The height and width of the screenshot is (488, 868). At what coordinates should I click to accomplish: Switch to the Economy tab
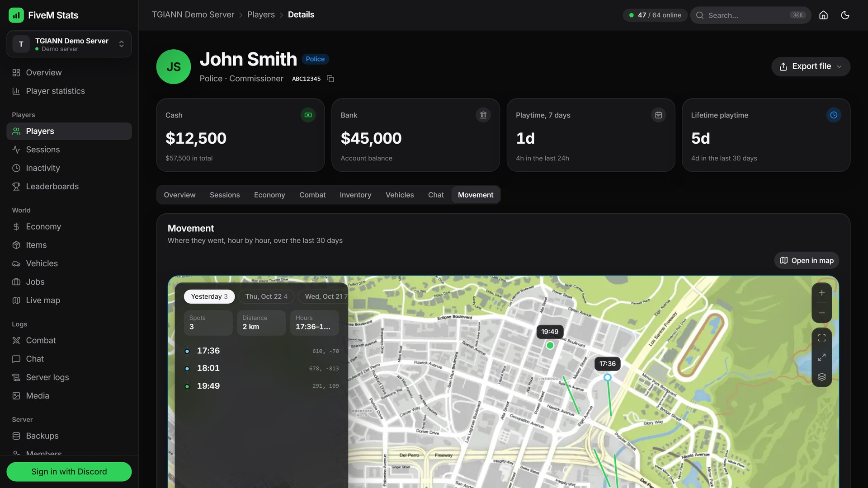(x=269, y=195)
